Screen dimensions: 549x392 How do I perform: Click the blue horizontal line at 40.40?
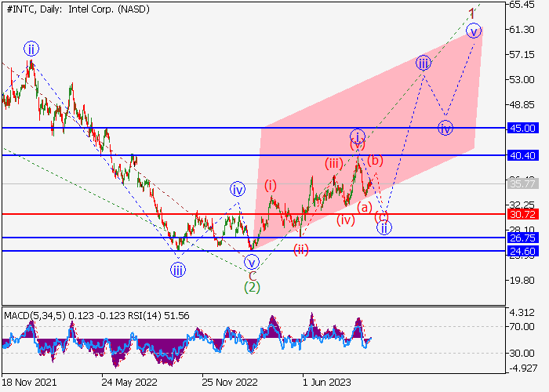coord(254,155)
